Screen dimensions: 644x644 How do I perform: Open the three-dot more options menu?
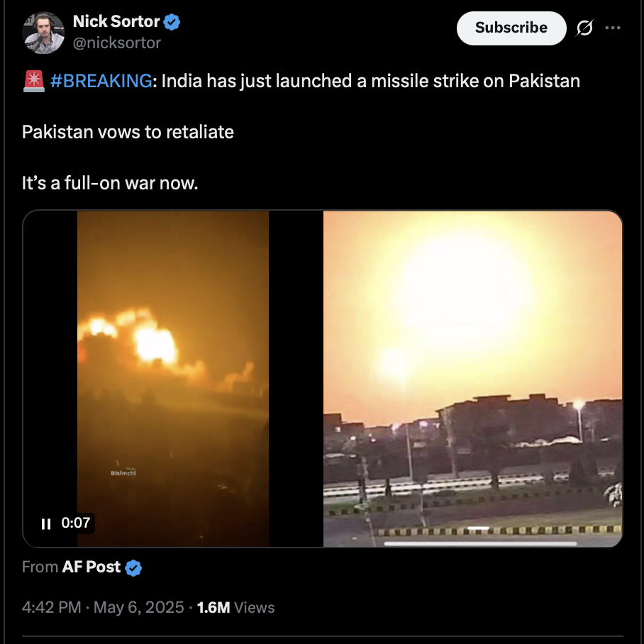click(613, 28)
